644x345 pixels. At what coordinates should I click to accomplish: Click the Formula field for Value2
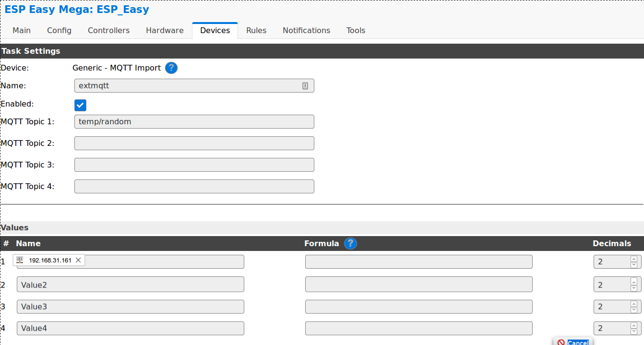click(x=419, y=285)
